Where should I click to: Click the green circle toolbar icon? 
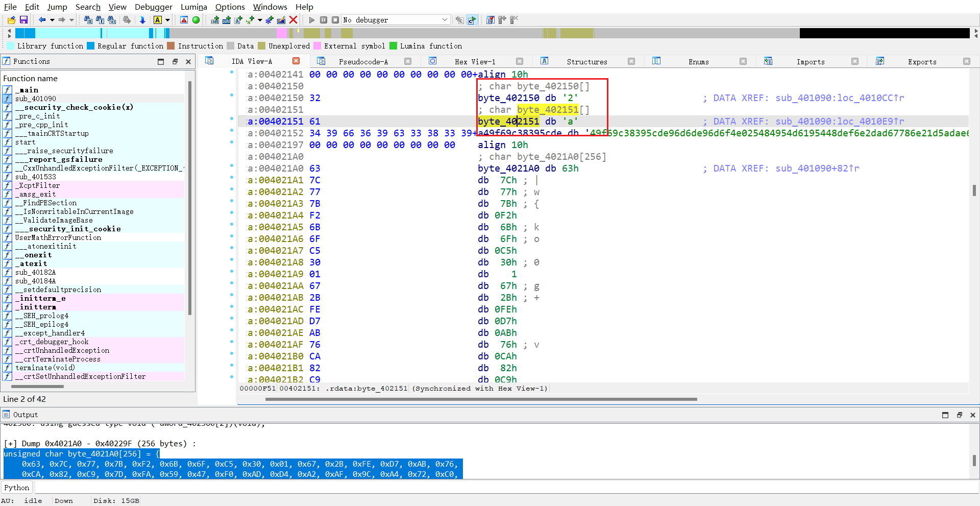click(x=196, y=20)
